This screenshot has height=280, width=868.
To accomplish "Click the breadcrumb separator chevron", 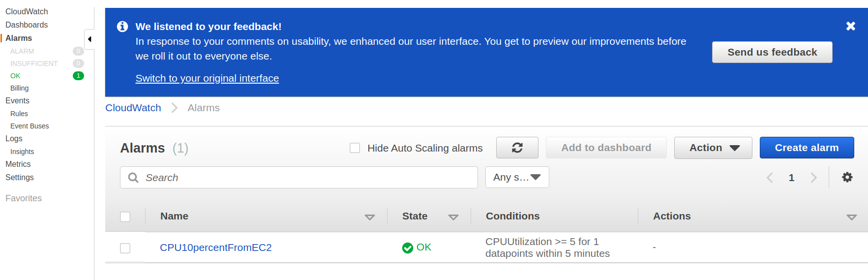I will pos(174,108).
